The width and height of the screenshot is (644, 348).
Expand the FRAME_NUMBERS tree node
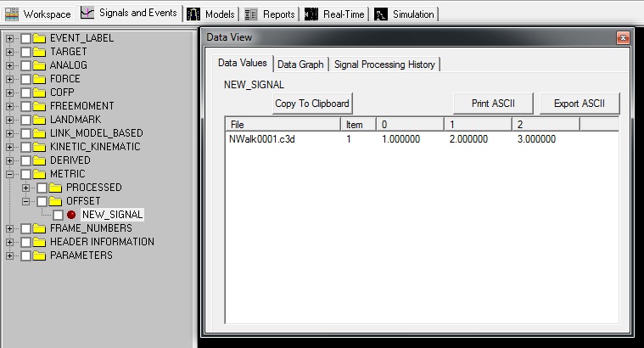(x=10, y=228)
